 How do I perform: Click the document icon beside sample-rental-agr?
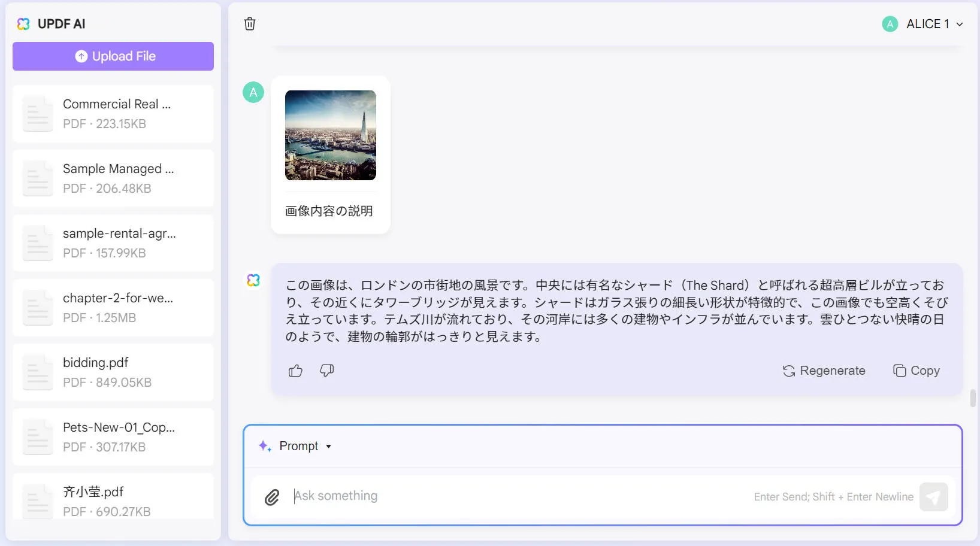click(x=38, y=243)
